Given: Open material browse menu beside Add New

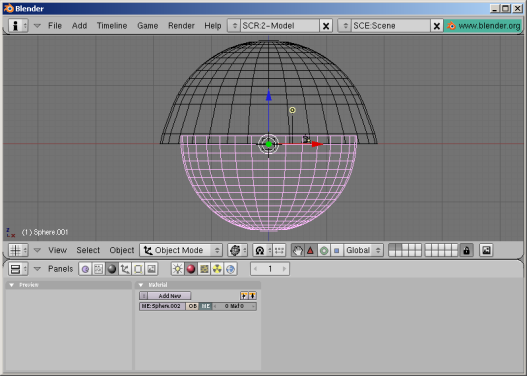Looking at the screenshot, I should pyautogui.click(x=144, y=296).
